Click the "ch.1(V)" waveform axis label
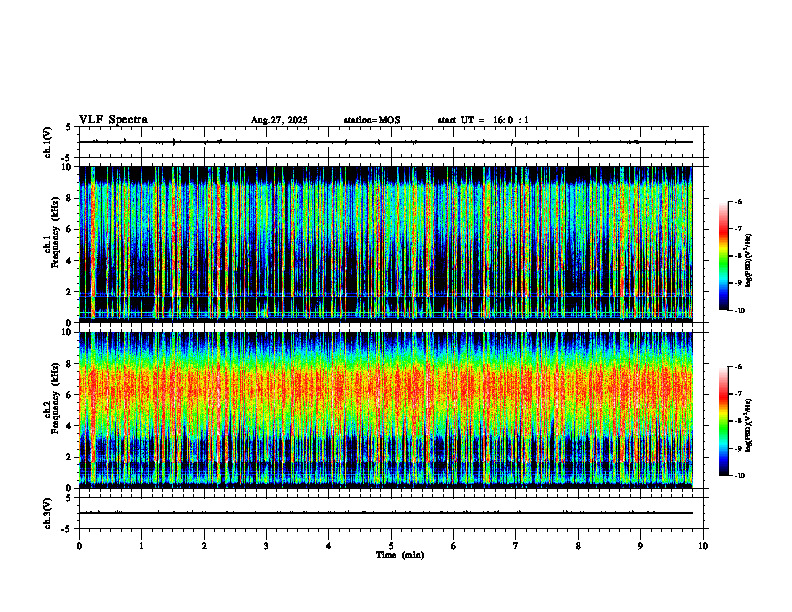This screenshot has width=792, height=612. 48,142
